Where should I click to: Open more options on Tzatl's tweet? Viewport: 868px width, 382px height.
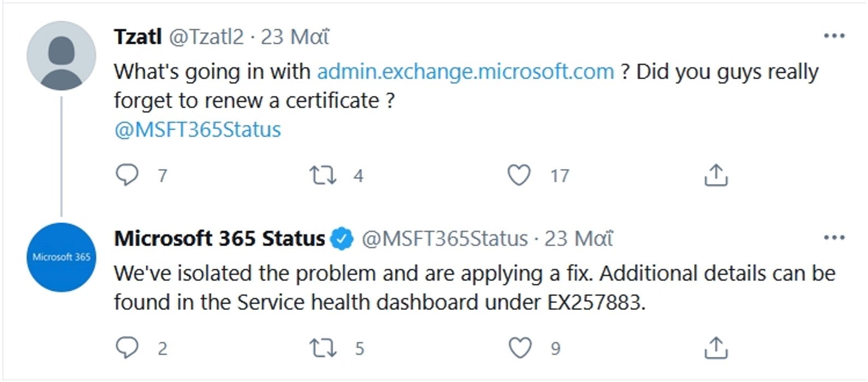coord(834,36)
